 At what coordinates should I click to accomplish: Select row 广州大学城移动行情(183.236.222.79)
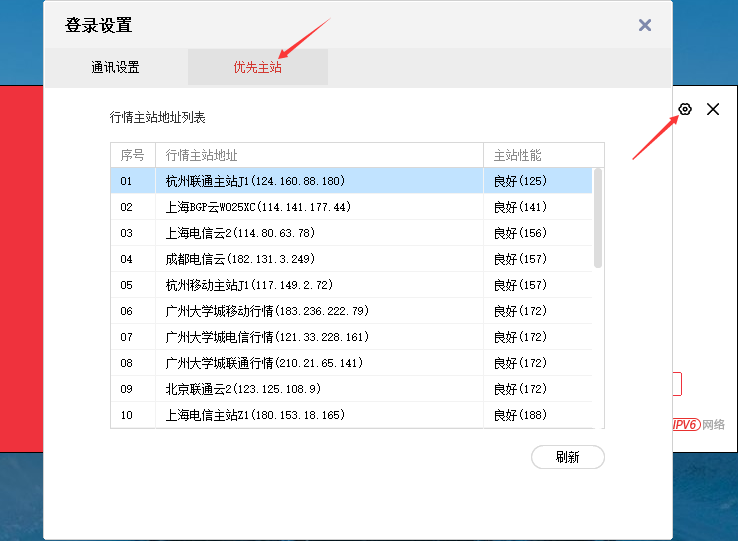pyautogui.click(x=351, y=311)
